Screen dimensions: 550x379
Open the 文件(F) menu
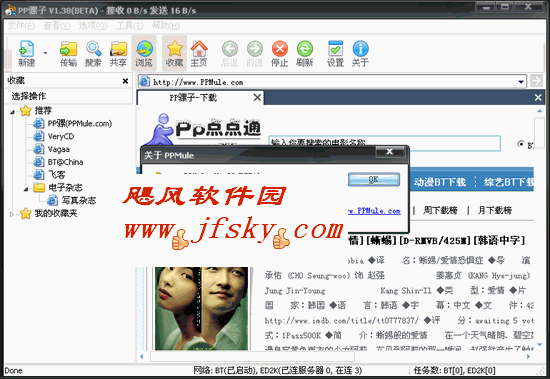21,26
